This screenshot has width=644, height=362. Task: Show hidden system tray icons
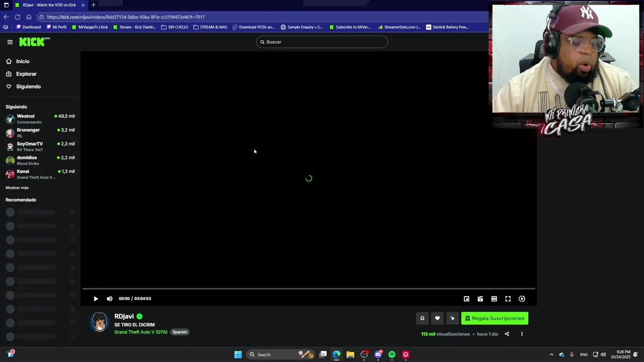(x=551, y=354)
